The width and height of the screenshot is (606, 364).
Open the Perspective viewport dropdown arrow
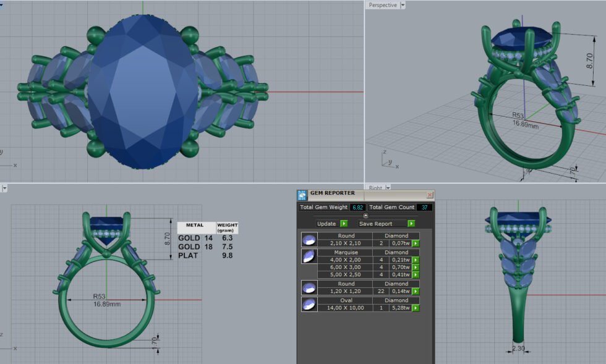pyautogui.click(x=403, y=5)
